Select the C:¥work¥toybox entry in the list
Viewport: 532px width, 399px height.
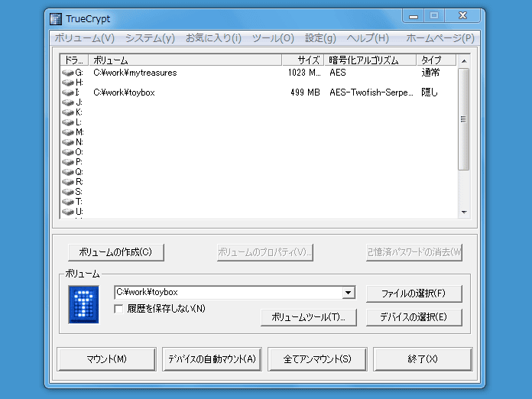point(124,92)
